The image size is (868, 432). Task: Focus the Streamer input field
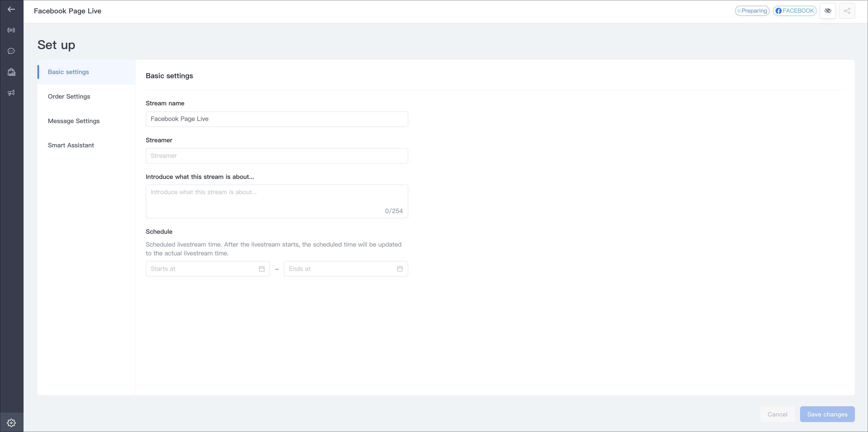click(277, 156)
